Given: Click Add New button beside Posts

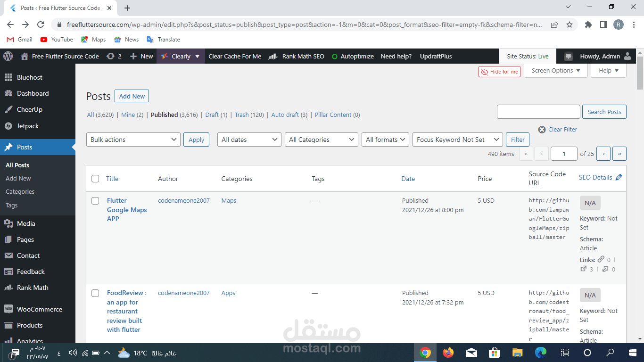Looking at the screenshot, I should [132, 96].
